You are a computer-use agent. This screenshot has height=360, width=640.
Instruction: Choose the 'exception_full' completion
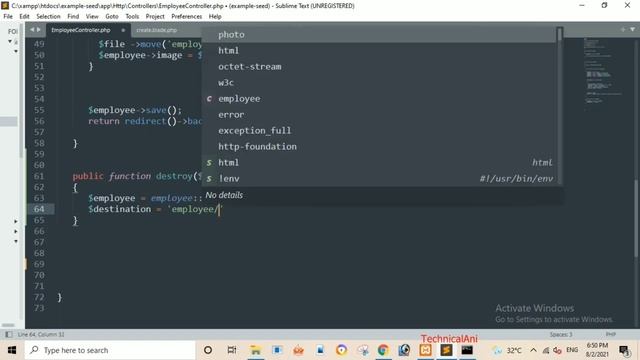pyautogui.click(x=380, y=130)
